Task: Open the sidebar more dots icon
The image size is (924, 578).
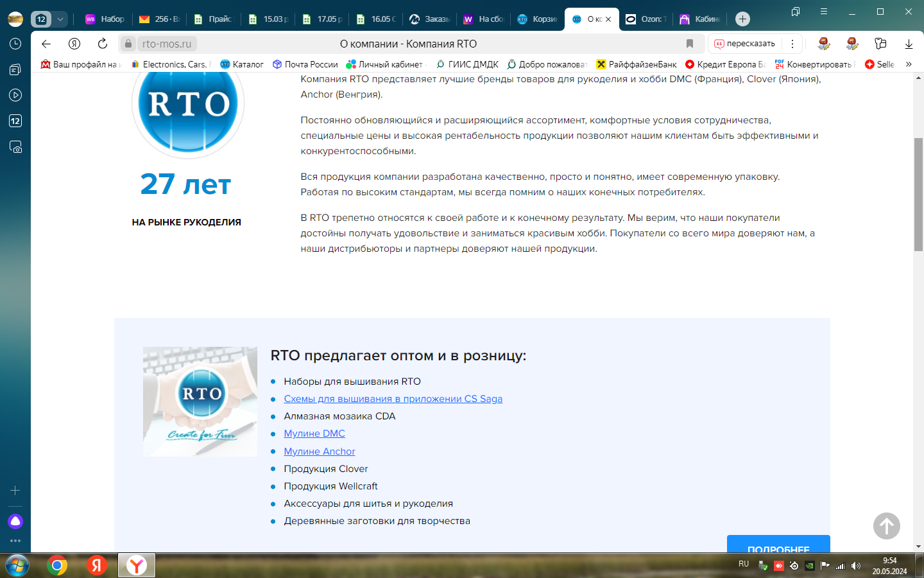Action: click(15, 541)
